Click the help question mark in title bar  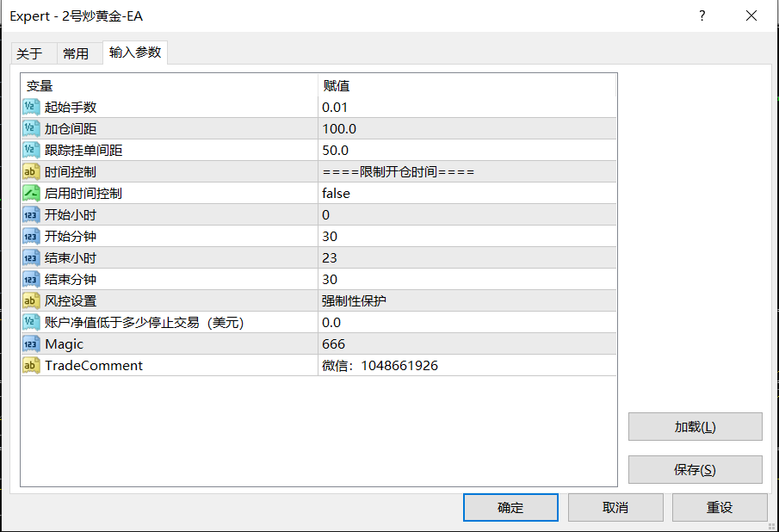pyautogui.click(x=702, y=16)
